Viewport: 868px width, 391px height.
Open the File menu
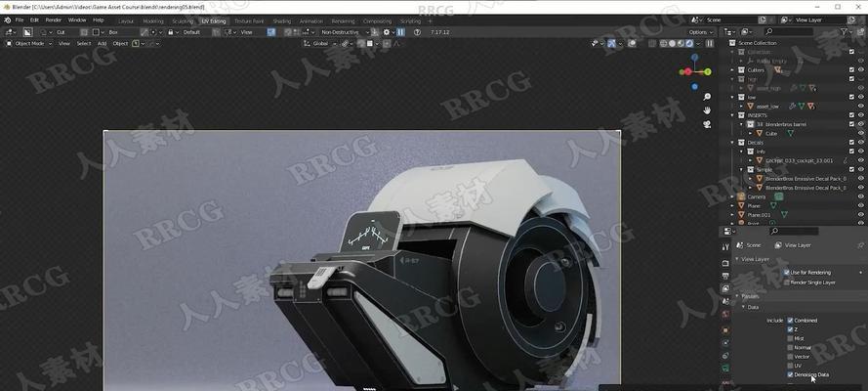tap(20, 20)
